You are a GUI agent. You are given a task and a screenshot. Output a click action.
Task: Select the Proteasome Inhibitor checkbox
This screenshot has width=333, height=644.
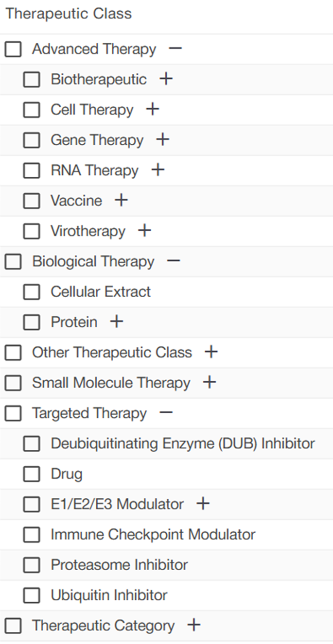tap(32, 565)
